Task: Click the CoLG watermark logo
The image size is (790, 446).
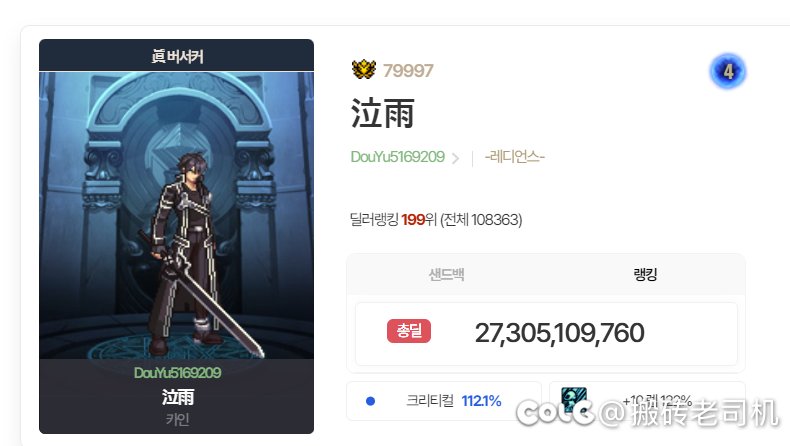Action: coord(555,412)
